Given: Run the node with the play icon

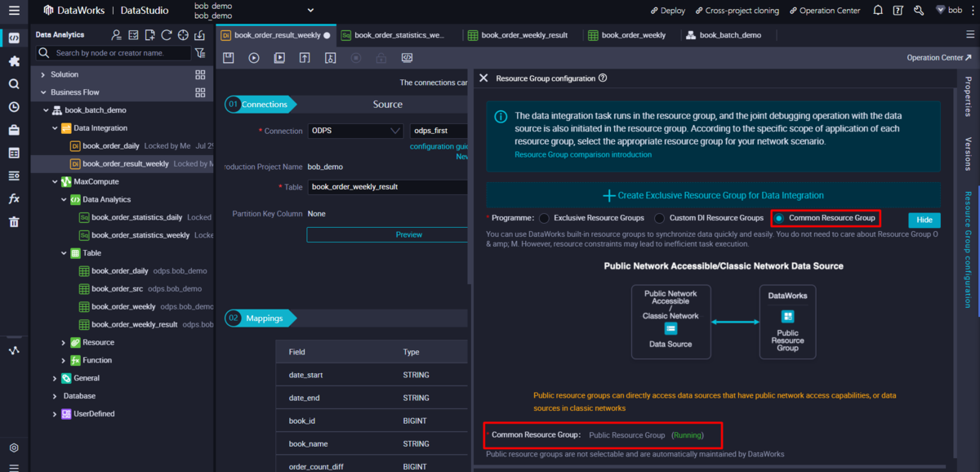Looking at the screenshot, I should [254, 58].
